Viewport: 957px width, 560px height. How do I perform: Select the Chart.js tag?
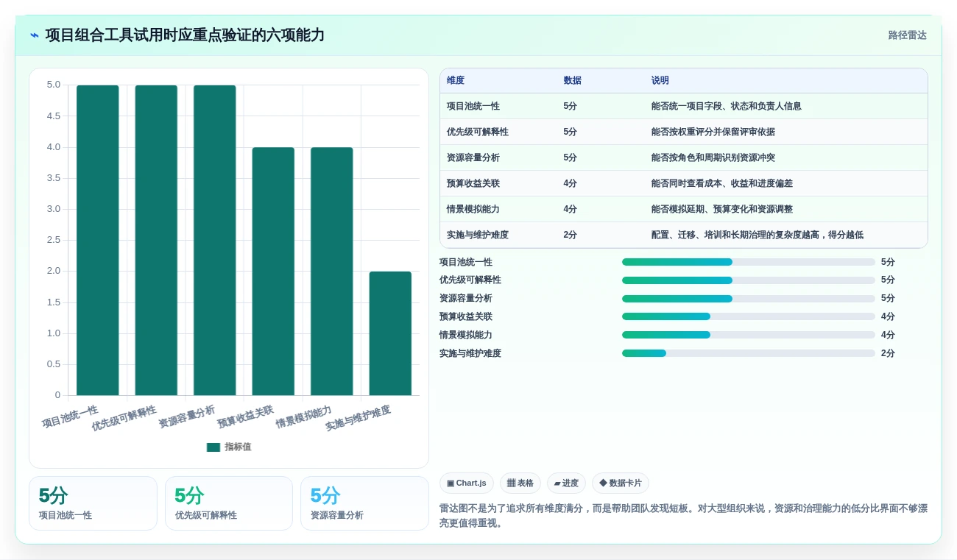coord(467,483)
